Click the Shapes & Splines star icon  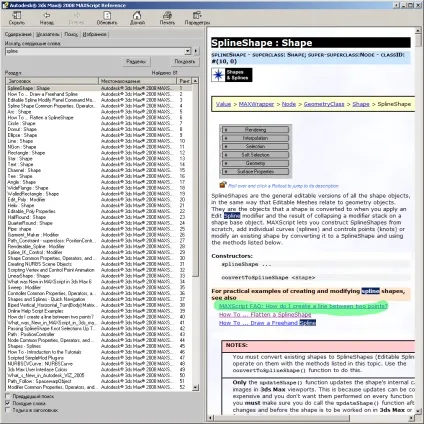(218, 75)
